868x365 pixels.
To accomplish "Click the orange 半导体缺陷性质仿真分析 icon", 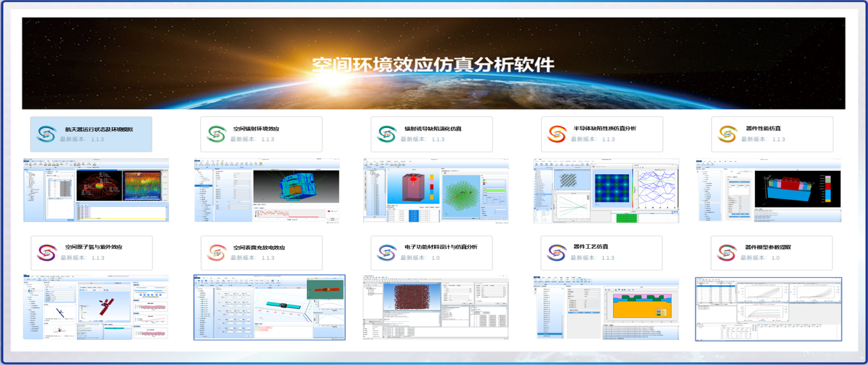I will [x=557, y=134].
